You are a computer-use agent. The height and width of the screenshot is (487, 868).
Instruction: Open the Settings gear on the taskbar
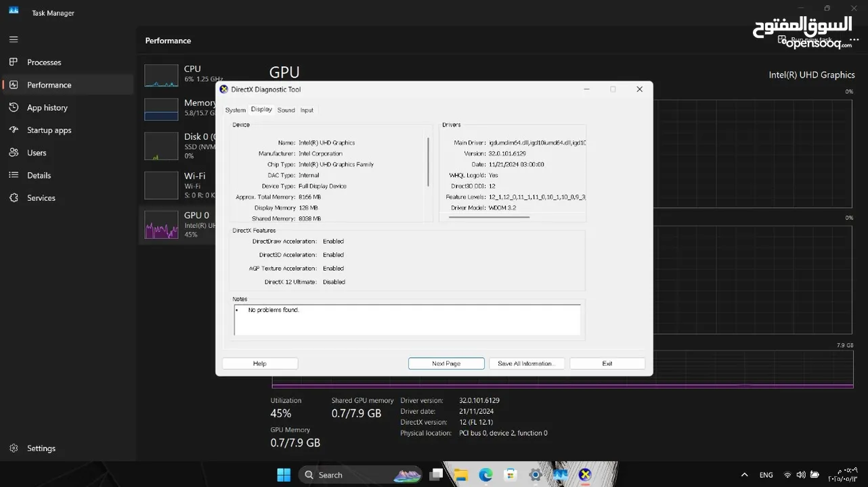point(536,475)
